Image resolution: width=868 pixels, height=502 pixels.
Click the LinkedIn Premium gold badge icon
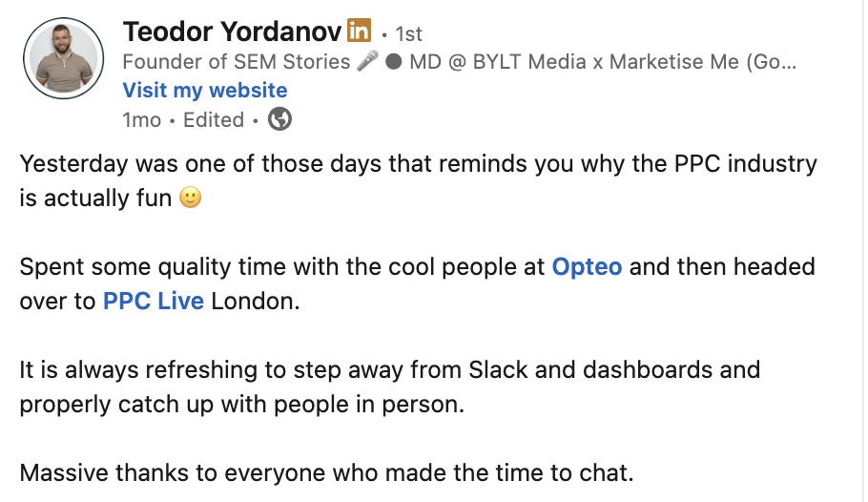pyautogui.click(x=360, y=31)
